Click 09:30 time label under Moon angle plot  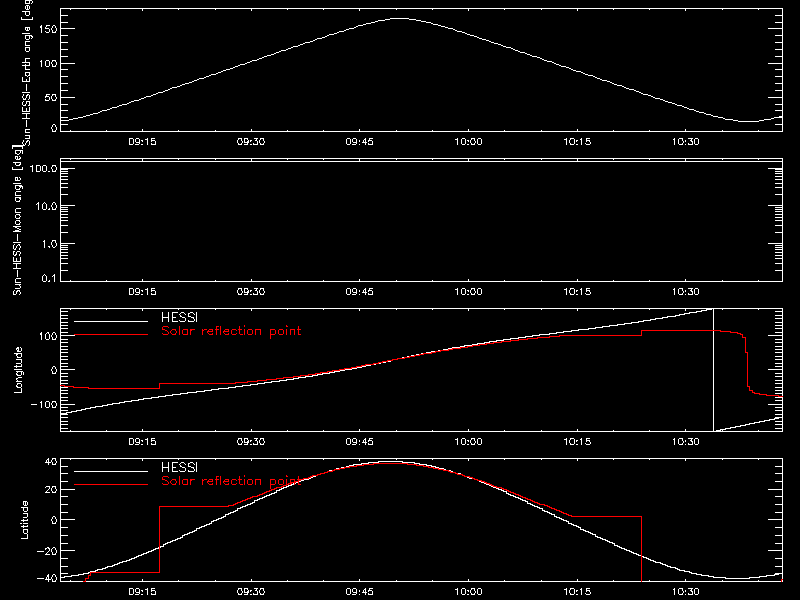click(251, 292)
